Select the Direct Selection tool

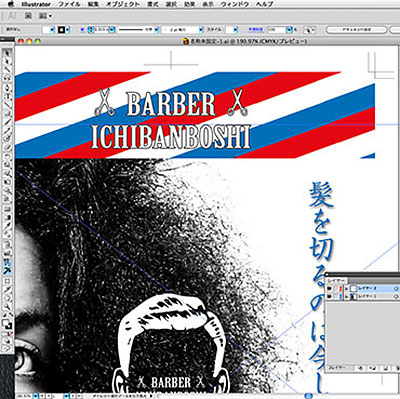pos(7,62)
